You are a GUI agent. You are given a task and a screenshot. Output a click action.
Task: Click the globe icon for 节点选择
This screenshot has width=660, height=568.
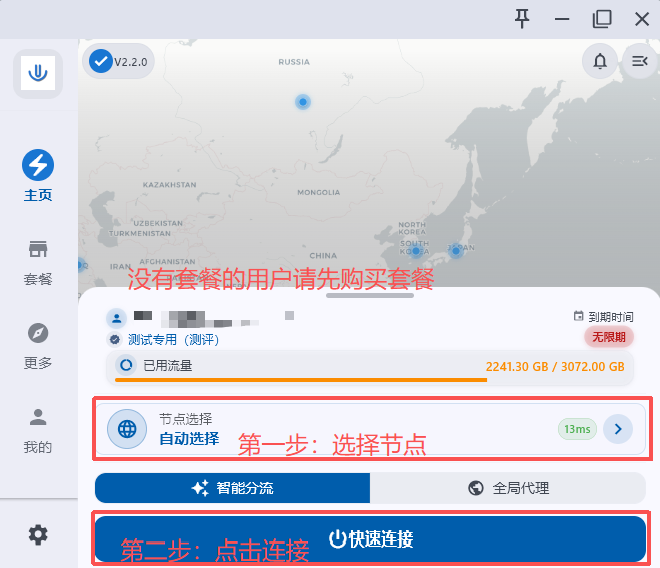[x=127, y=429]
